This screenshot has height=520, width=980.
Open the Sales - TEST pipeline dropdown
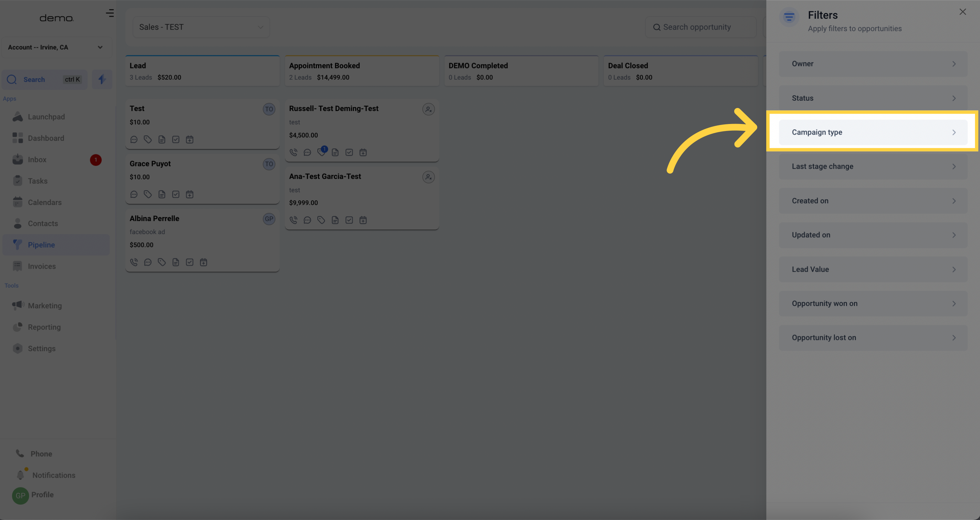coord(201,27)
